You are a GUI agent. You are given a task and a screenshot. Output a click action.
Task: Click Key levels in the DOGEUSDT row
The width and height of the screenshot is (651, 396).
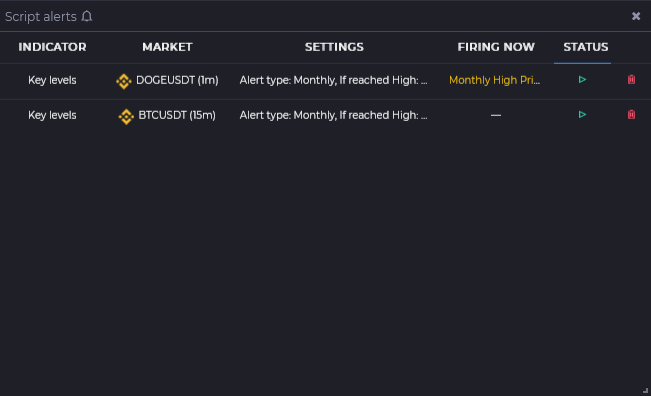(x=52, y=80)
